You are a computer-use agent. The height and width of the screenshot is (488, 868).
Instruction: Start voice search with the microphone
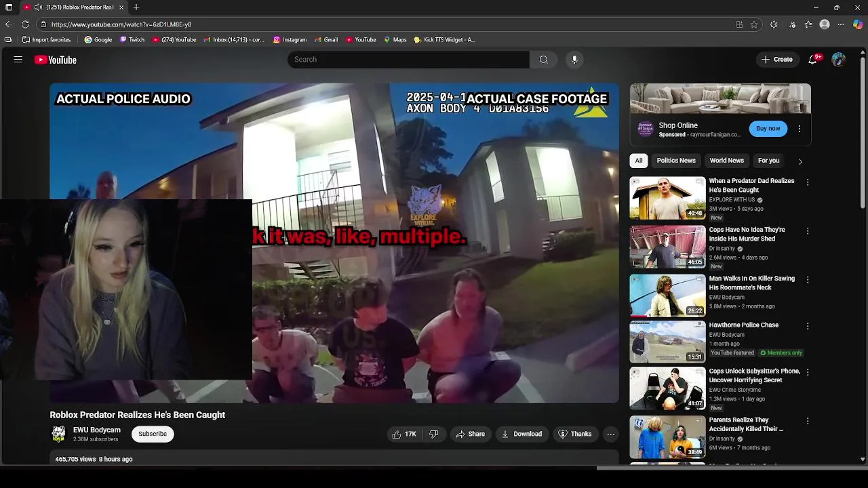point(574,60)
